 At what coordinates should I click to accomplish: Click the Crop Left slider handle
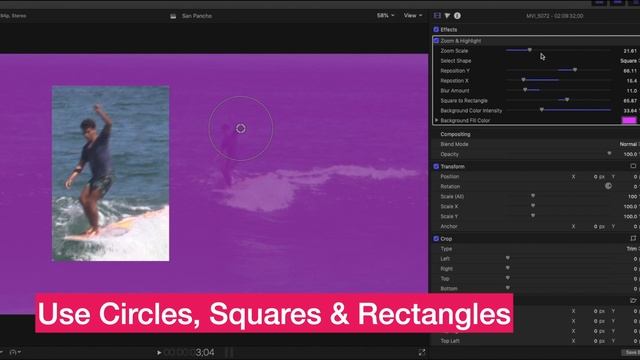(x=508, y=258)
